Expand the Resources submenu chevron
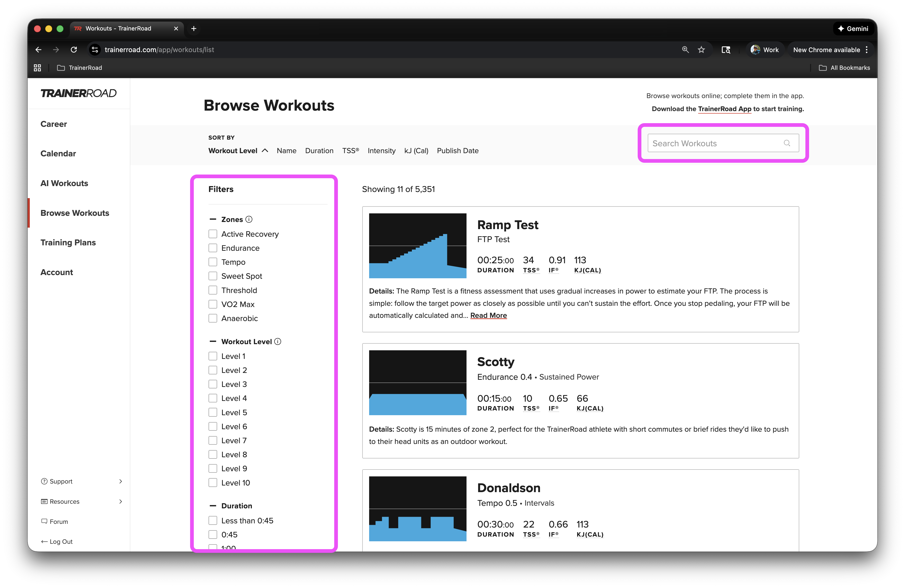 [121, 501]
